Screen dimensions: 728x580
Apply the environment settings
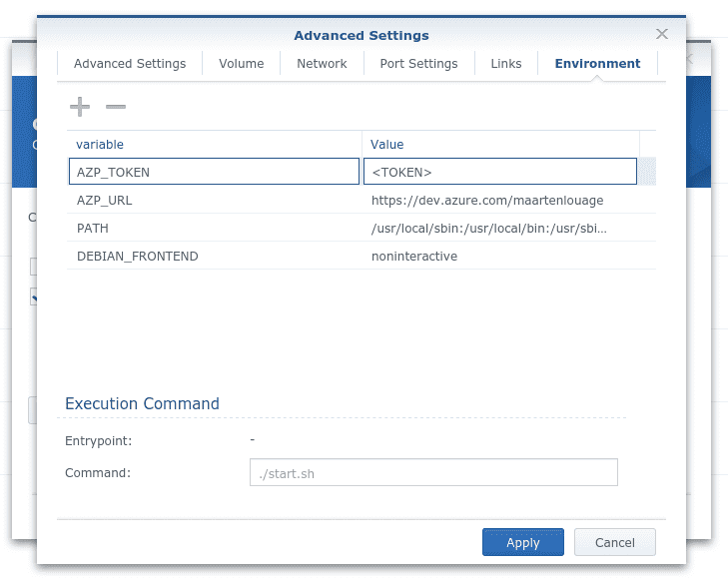tap(523, 542)
